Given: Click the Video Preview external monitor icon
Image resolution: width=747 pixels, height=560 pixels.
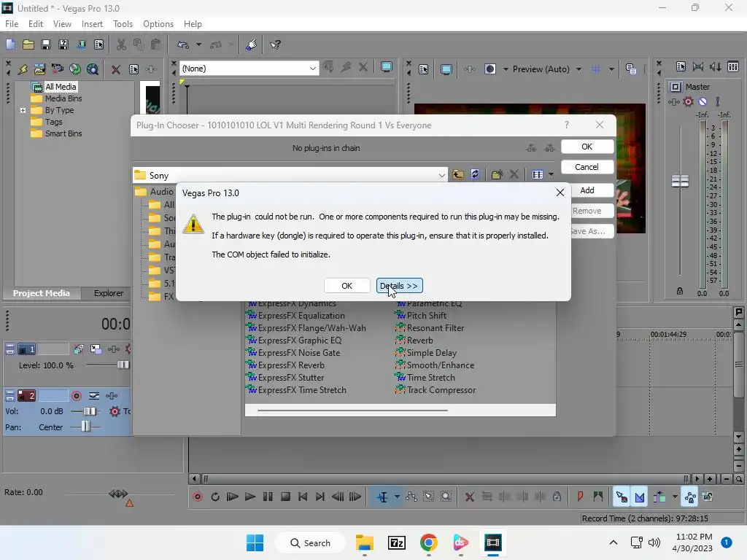Looking at the screenshot, I should tap(446, 69).
